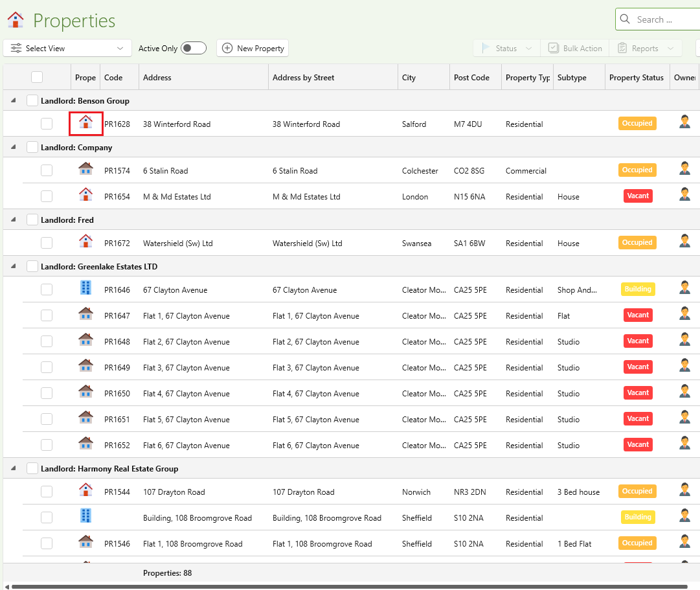Click house icon for PR1650 row
This screenshot has height=590, width=700.
click(x=85, y=391)
